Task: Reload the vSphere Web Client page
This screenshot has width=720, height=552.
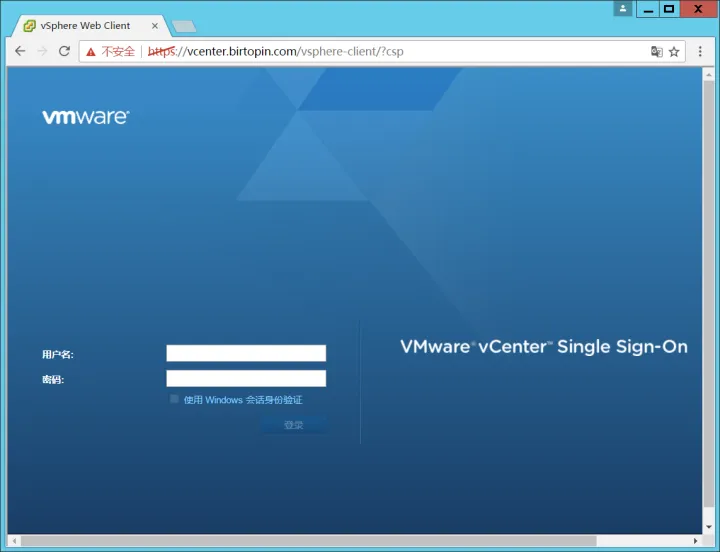Action: pos(64,51)
